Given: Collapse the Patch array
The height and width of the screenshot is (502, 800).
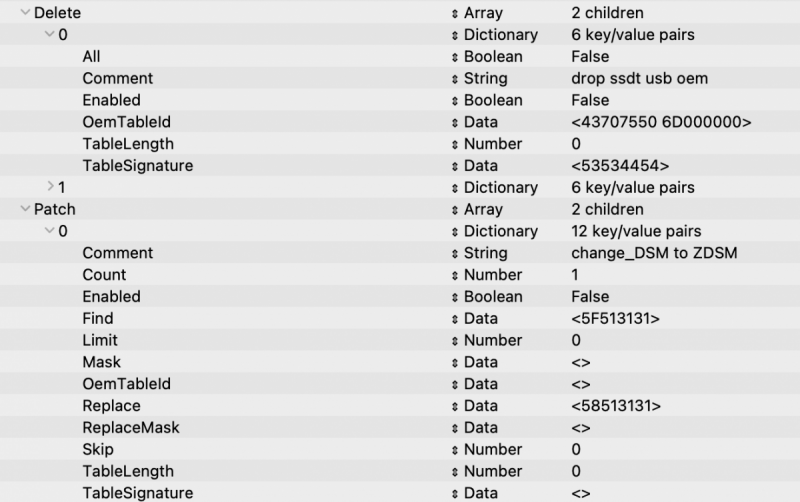Looking at the screenshot, I should point(25,210).
